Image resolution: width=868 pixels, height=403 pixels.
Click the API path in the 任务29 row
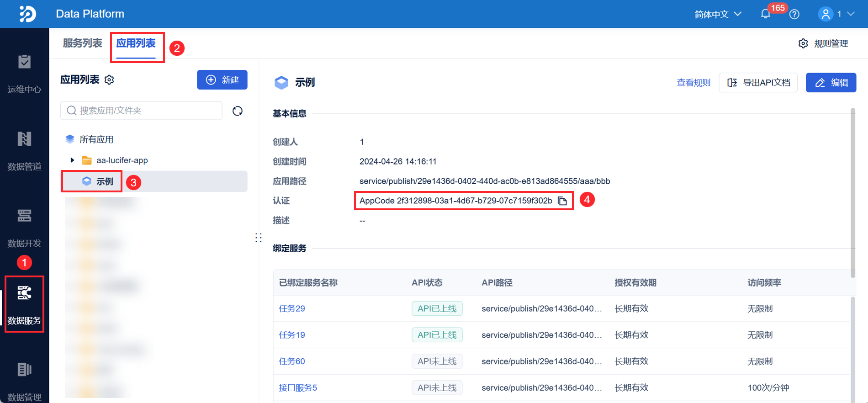[x=542, y=308]
